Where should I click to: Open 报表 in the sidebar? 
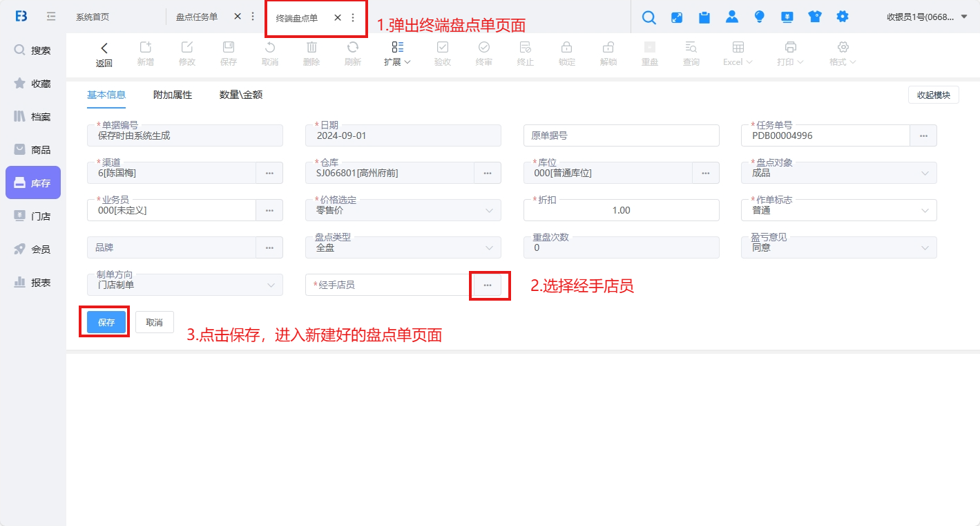coord(33,283)
